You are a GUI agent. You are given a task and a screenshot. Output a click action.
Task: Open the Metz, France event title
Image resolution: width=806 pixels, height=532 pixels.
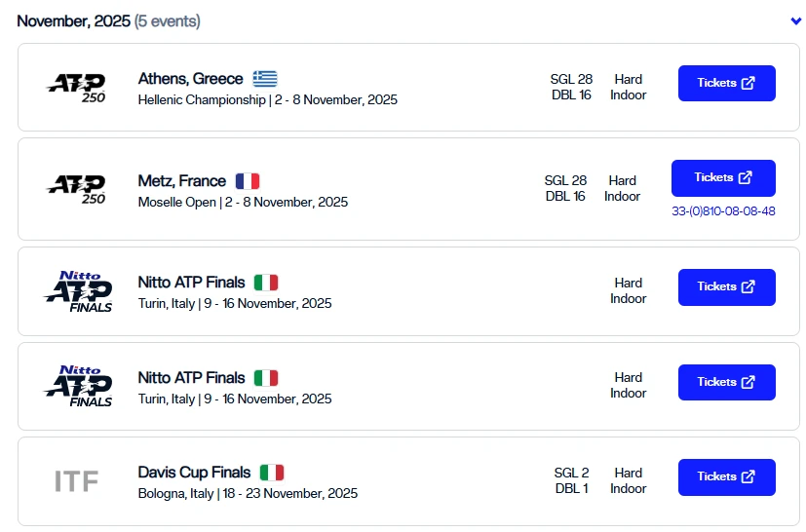[x=182, y=181]
